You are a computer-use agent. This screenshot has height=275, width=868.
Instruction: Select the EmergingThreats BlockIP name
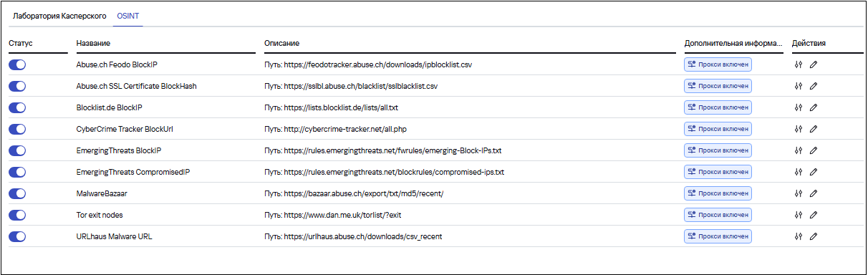click(119, 150)
